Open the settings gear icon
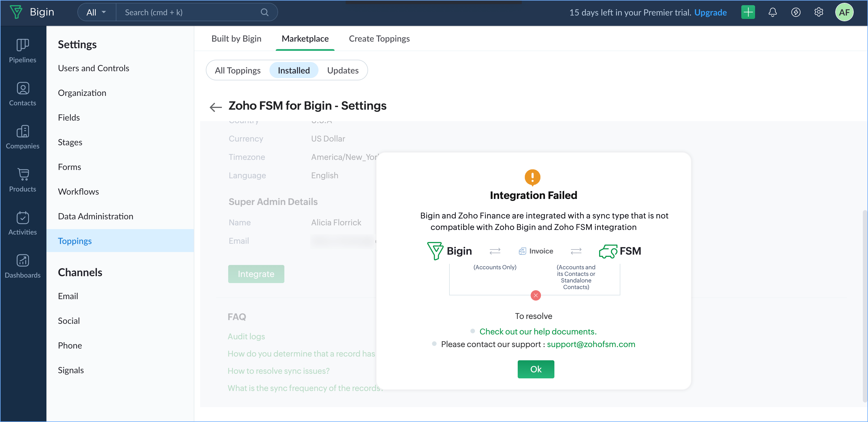This screenshot has width=868, height=422. tap(818, 12)
